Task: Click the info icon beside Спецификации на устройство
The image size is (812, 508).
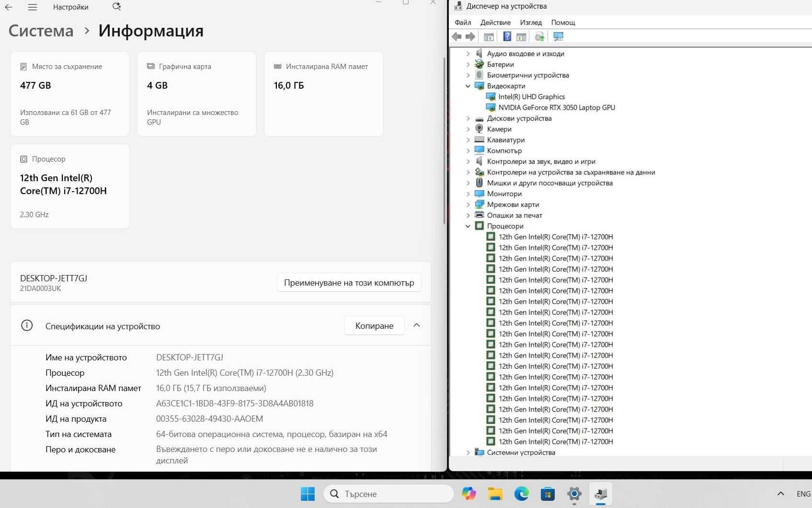Action: tap(27, 326)
